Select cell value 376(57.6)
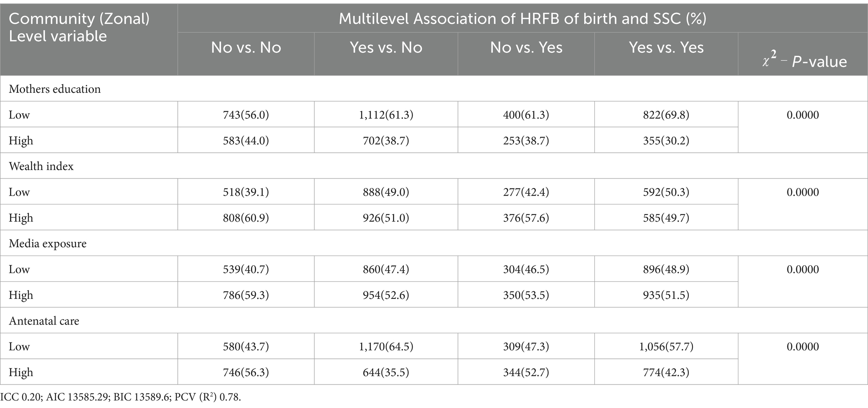This screenshot has width=868, height=408. 526,218
